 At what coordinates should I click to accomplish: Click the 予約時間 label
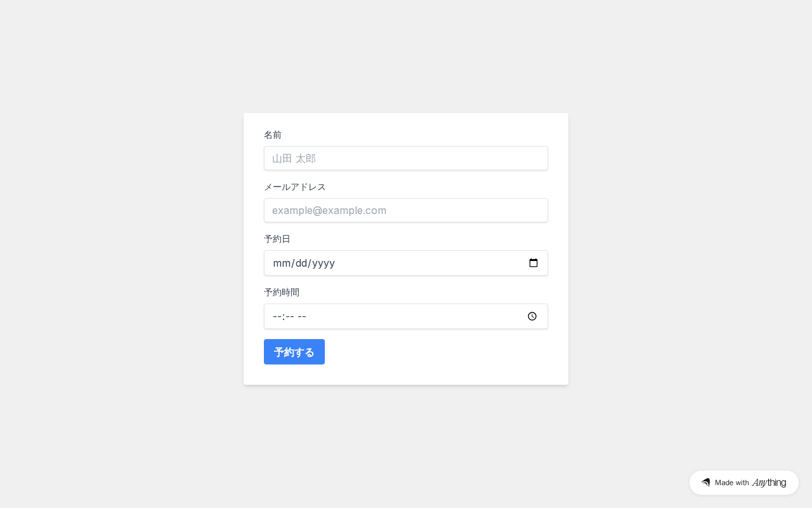[x=282, y=292]
